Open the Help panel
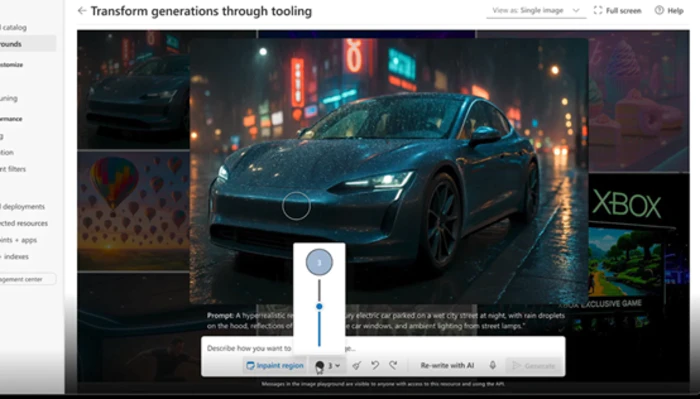This screenshot has height=399, width=700. click(x=669, y=11)
